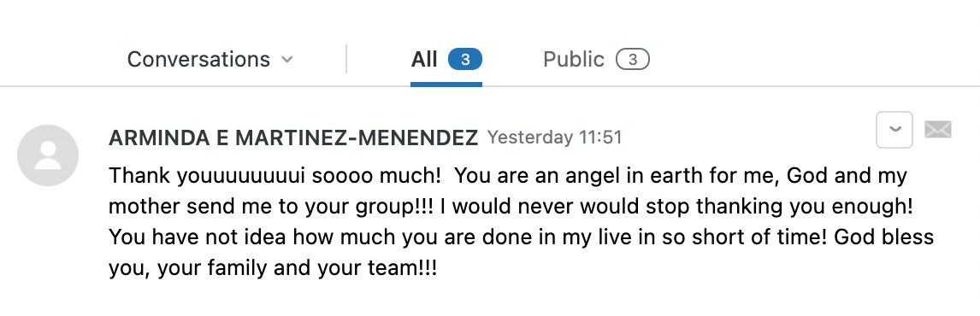980x316 pixels.
Task: Open the message options chevron button
Action: [894, 130]
